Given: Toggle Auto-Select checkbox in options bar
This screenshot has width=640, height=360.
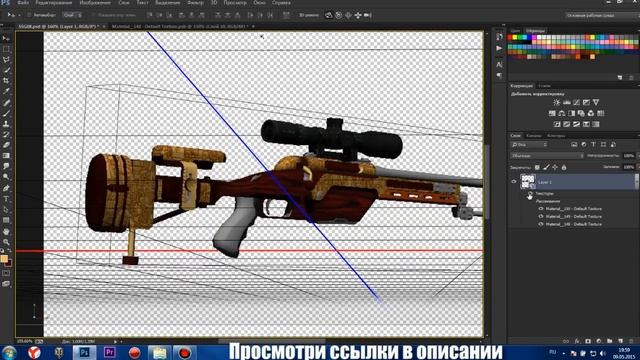Looking at the screenshot, I should [x=29, y=15].
